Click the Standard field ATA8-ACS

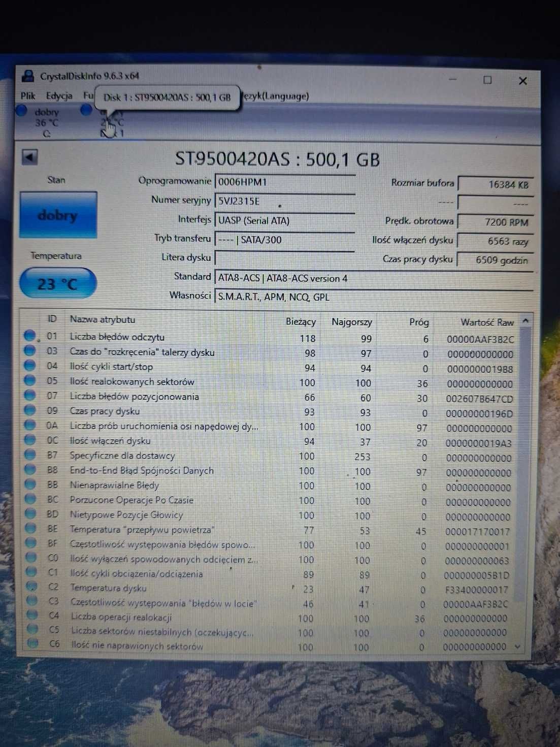click(x=374, y=278)
